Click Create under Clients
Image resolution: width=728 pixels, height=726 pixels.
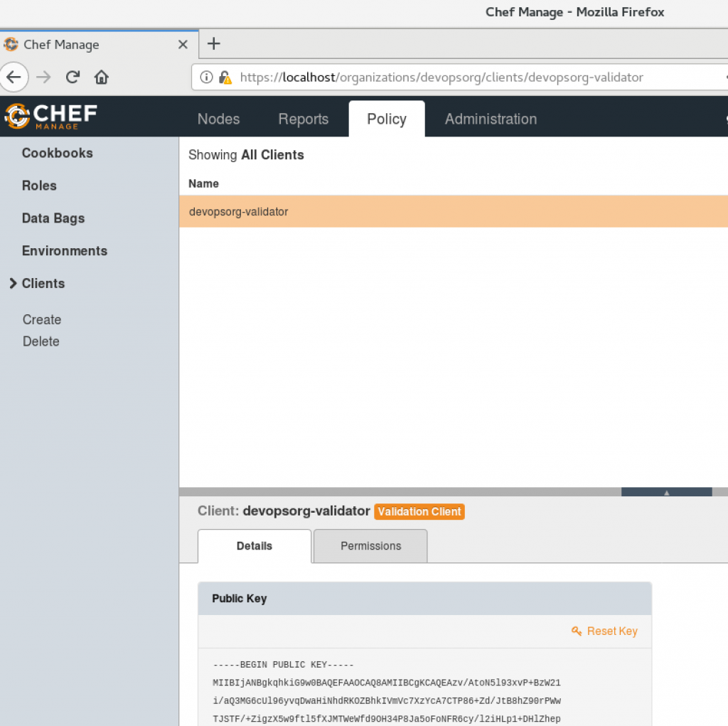[42, 319]
